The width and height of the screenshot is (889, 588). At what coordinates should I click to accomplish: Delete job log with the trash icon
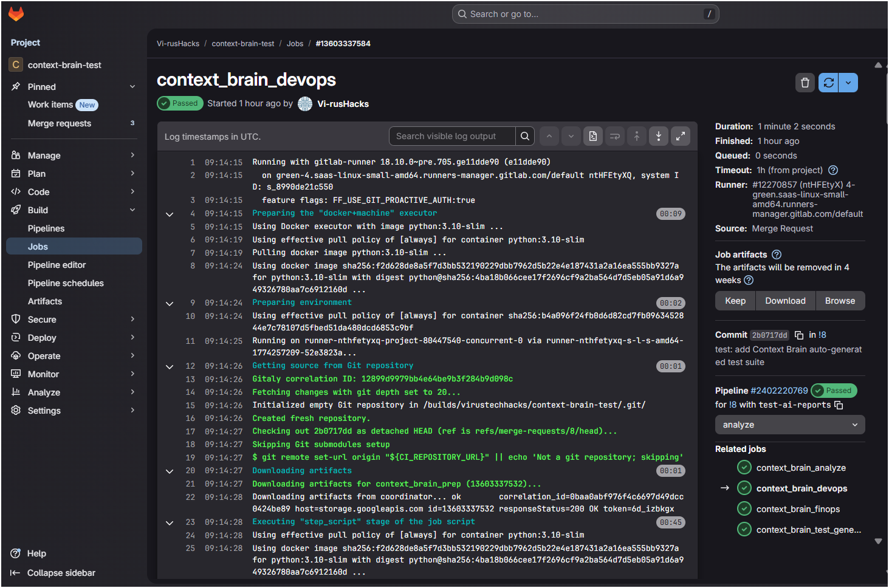[805, 83]
